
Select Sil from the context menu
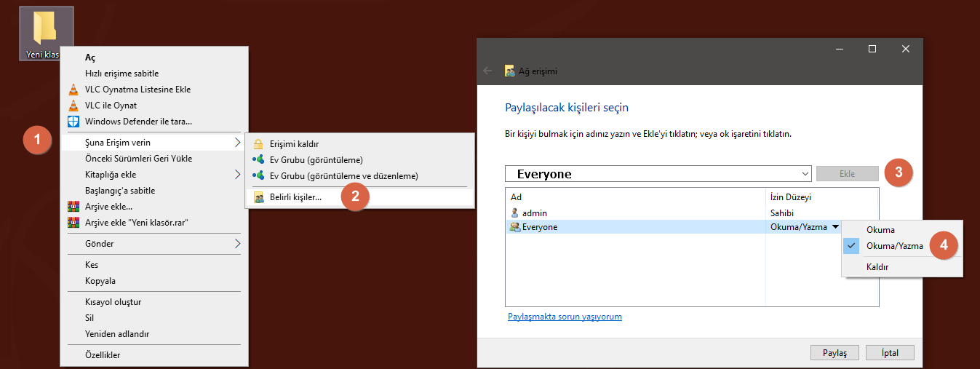(x=155, y=318)
